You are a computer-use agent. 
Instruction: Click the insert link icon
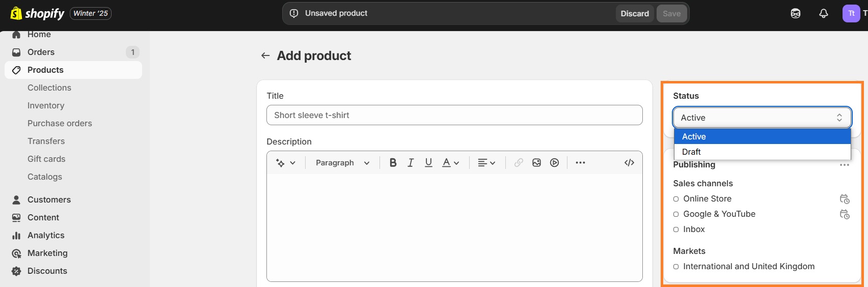(519, 163)
